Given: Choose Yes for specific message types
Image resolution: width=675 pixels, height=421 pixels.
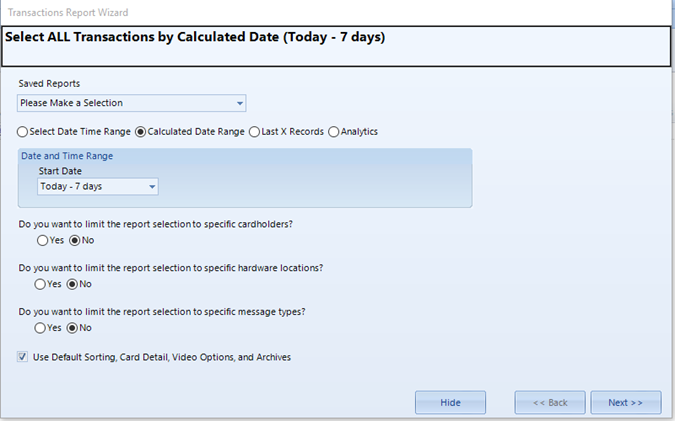Looking at the screenshot, I should [x=42, y=328].
